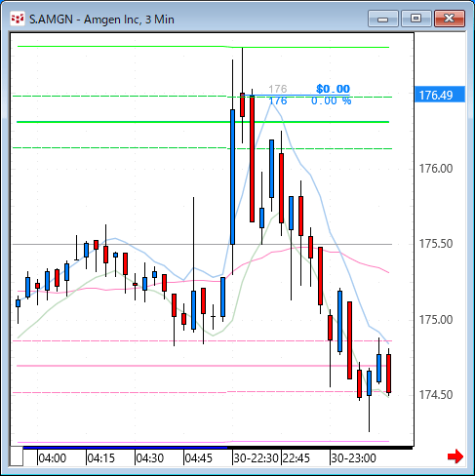Screen dimensions: 475x476
Task: Click the 176.00 price axis label
Action: 436,169
